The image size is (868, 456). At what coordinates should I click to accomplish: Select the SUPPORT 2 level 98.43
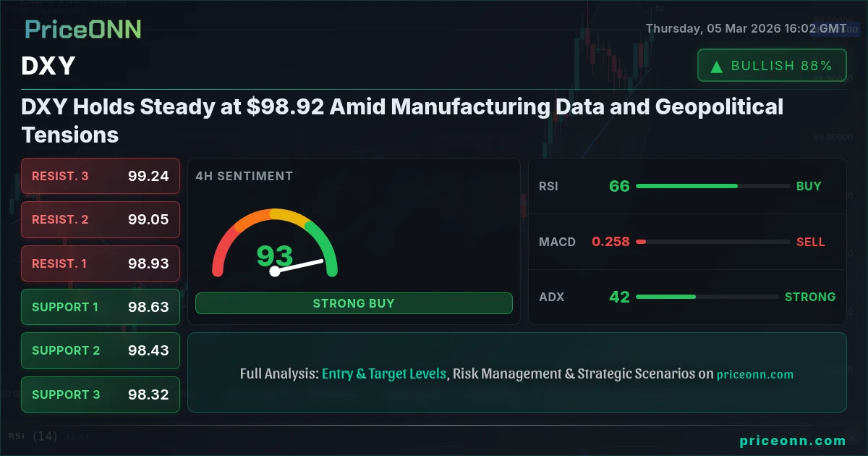101,350
